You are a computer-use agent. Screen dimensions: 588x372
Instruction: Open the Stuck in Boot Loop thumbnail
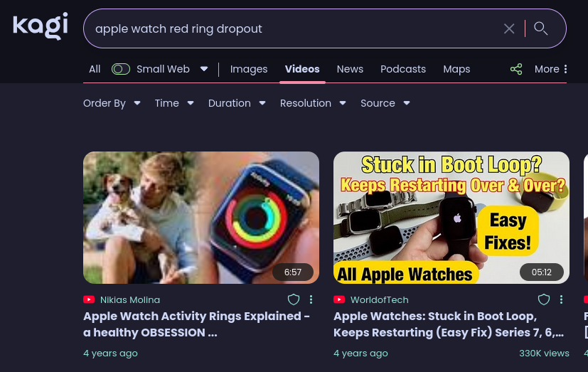point(451,217)
